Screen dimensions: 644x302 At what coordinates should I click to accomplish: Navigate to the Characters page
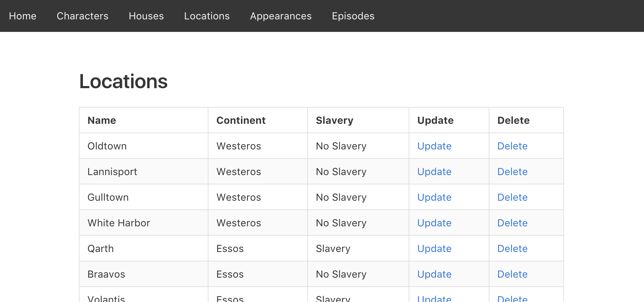82,16
